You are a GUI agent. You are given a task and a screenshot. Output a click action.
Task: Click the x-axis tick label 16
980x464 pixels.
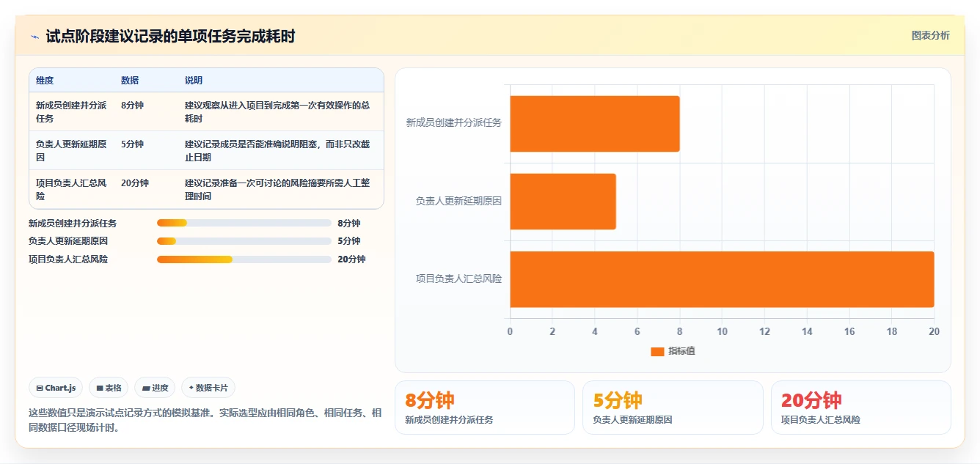tap(849, 331)
